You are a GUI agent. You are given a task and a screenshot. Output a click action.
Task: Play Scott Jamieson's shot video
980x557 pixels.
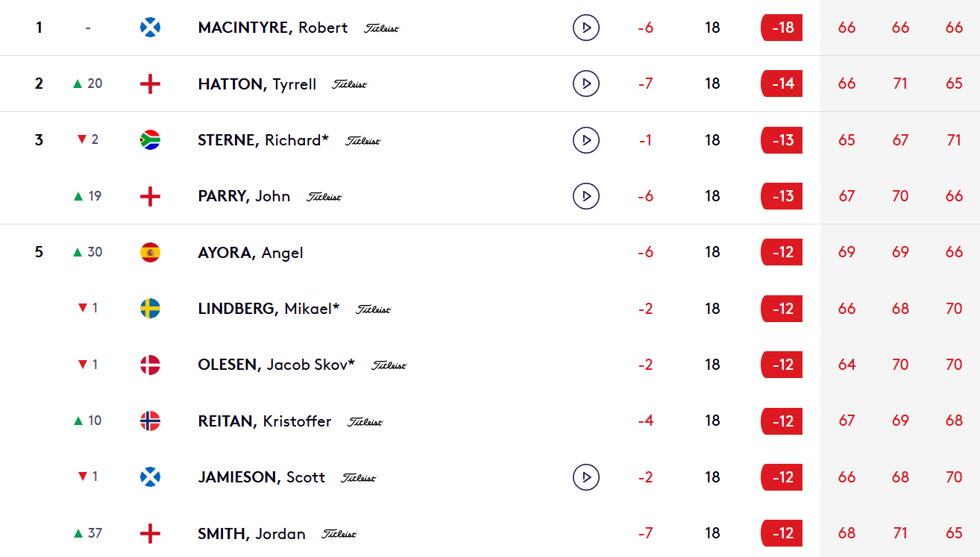coord(586,477)
